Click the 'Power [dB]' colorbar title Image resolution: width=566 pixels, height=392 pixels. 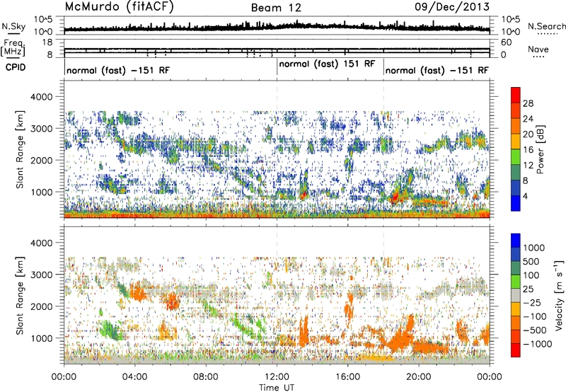(x=541, y=149)
